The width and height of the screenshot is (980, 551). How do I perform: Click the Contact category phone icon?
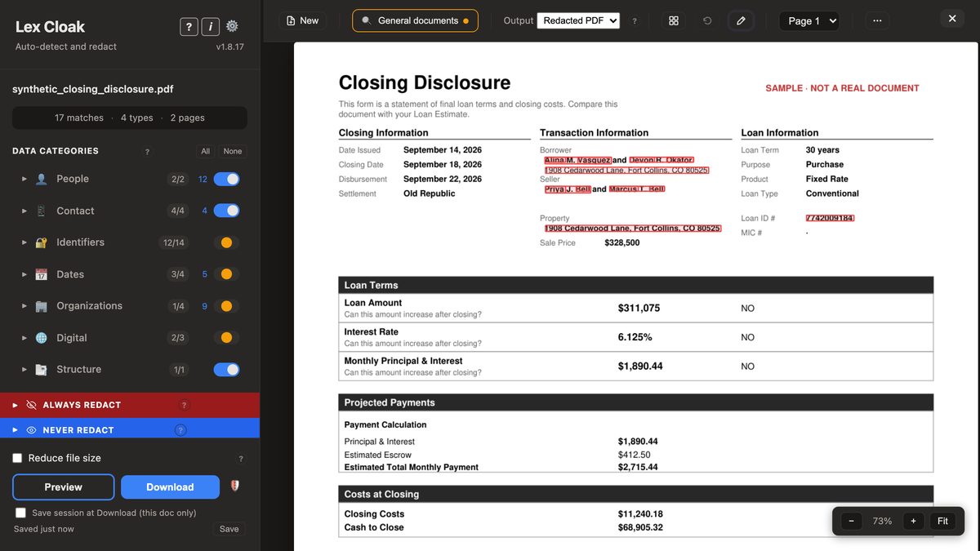[x=42, y=211]
